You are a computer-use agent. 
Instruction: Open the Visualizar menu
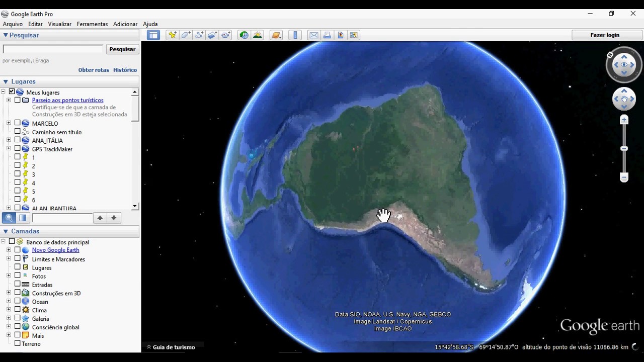click(60, 24)
